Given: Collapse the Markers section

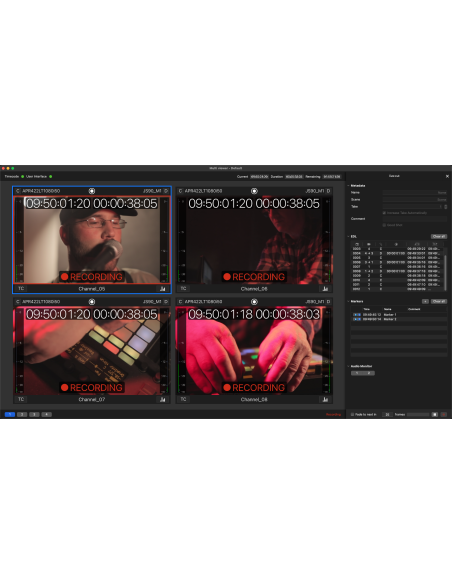Looking at the screenshot, I should tap(348, 301).
